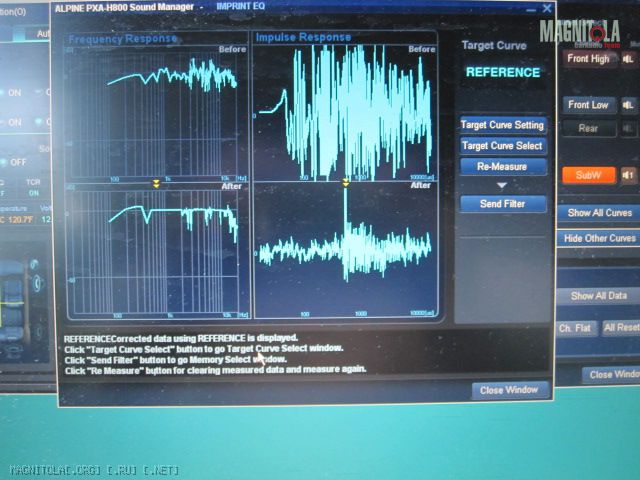Click the 120.7F temperature value in background window
Viewport: 640px width, 480px height.
point(20,220)
